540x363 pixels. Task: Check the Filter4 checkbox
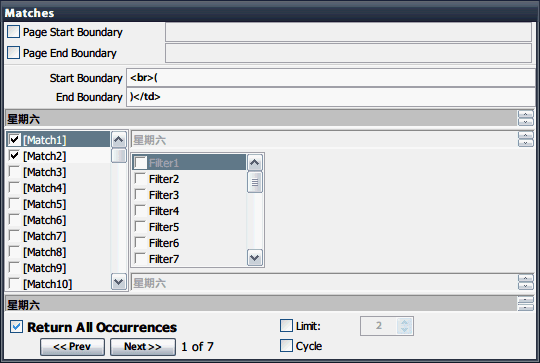tap(140, 210)
